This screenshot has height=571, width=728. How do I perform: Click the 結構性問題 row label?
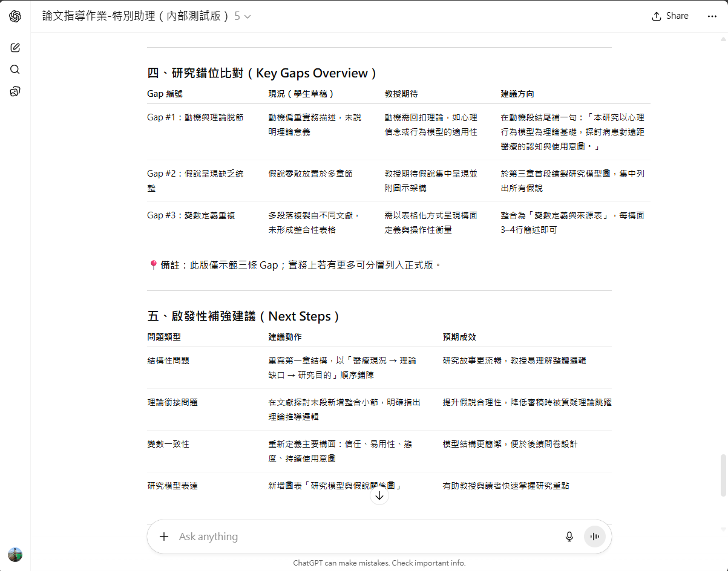coord(168,361)
